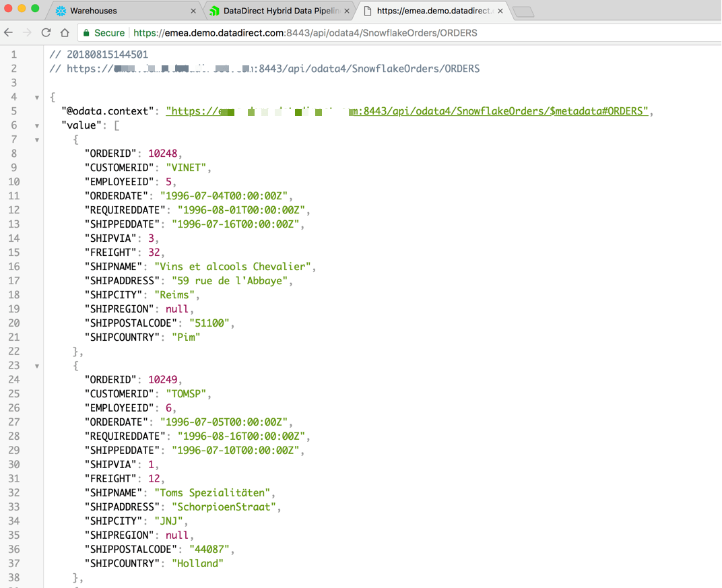This screenshot has height=588, width=722.
Task: Collapse the "value" array
Action: click(37, 126)
